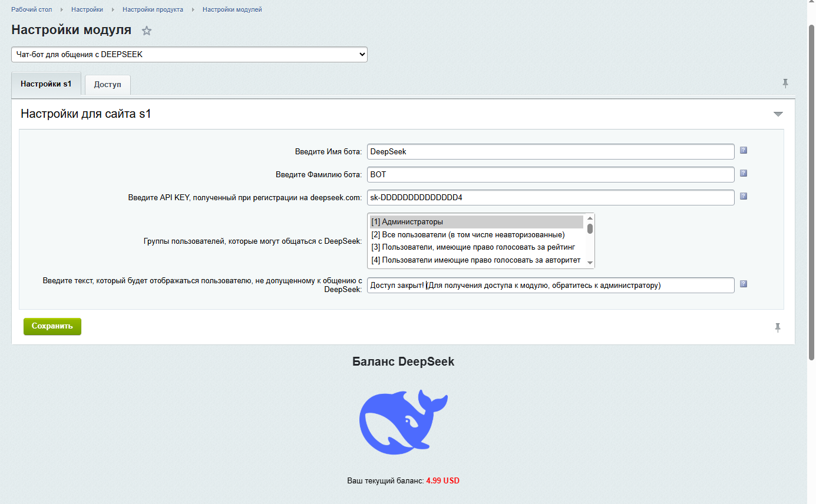
Task: Open help icon for access denied text field
Action: tap(743, 284)
